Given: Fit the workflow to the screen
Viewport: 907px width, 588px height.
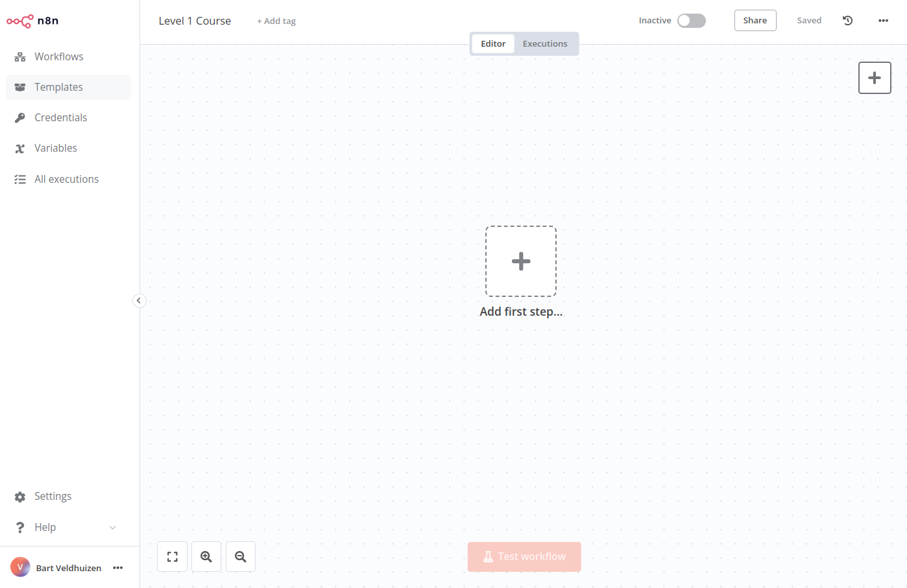Looking at the screenshot, I should (172, 556).
